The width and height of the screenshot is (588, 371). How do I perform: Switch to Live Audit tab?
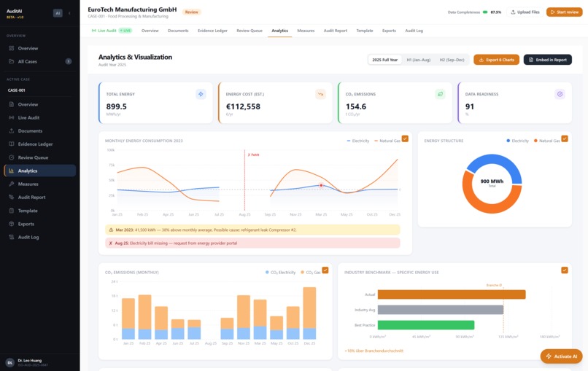coord(112,31)
